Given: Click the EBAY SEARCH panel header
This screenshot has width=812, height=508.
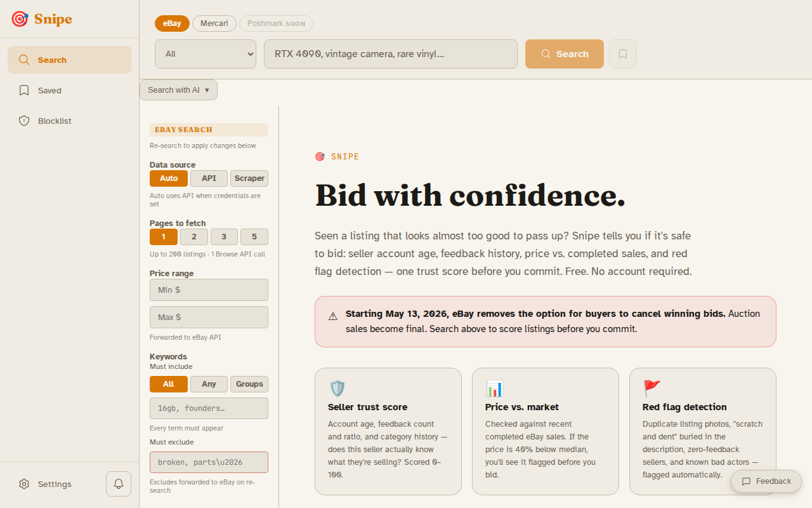Looking at the screenshot, I should 209,130.
